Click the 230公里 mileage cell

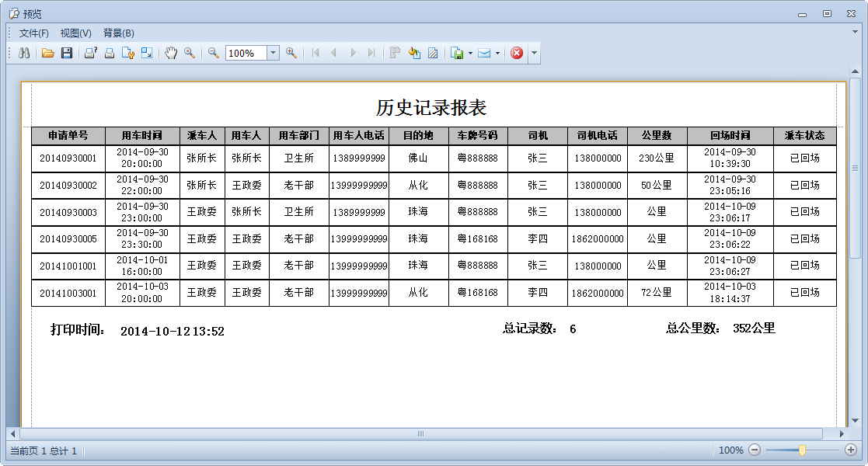pos(657,158)
